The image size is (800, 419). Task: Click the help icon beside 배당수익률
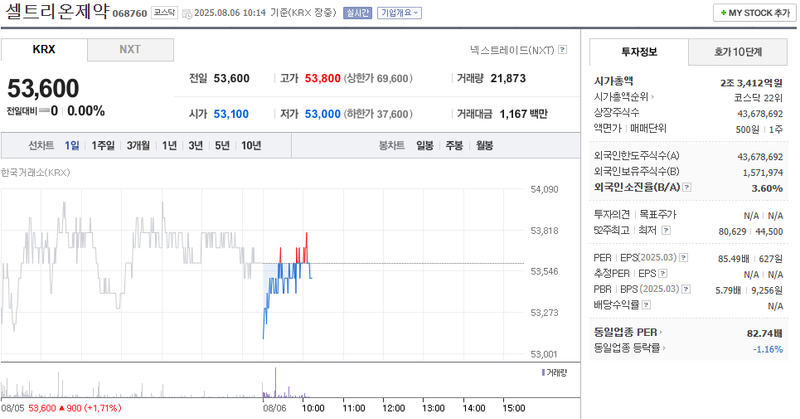(646, 305)
